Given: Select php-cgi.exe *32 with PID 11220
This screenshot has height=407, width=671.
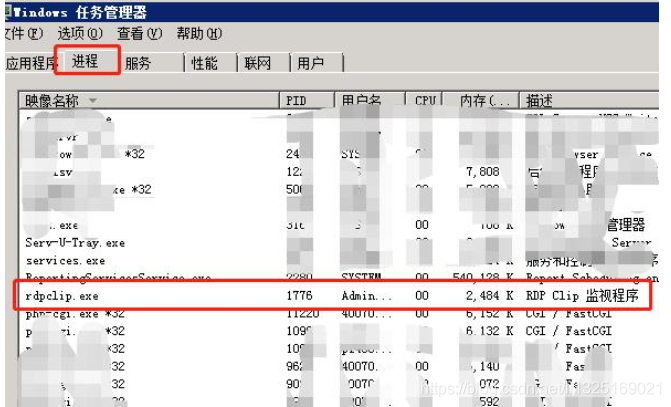Looking at the screenshot, I should pos(75,314).
